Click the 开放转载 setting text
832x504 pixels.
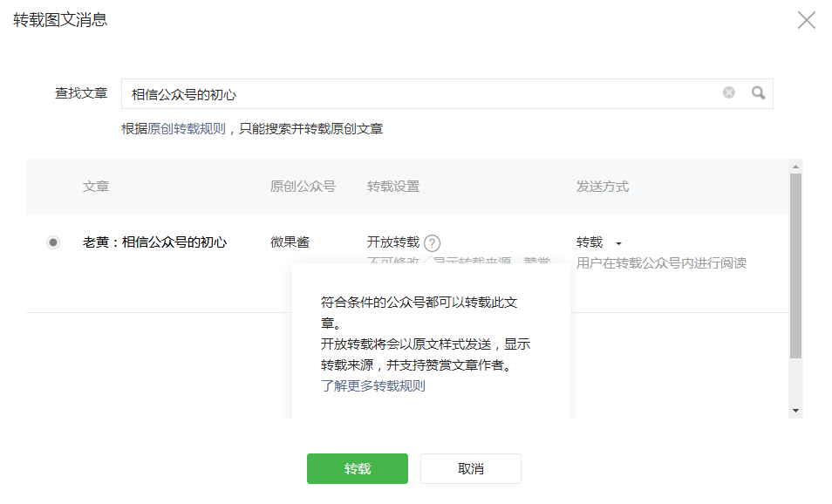tap(393, 242)
